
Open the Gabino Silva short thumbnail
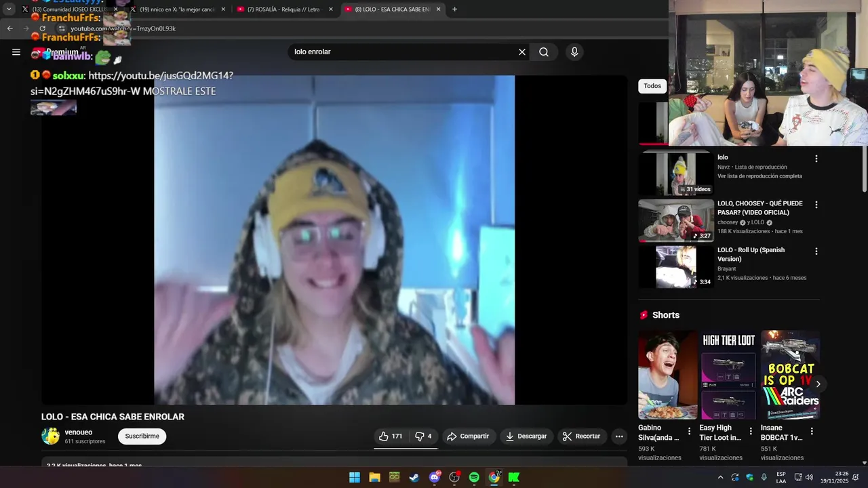coord(667,375)
